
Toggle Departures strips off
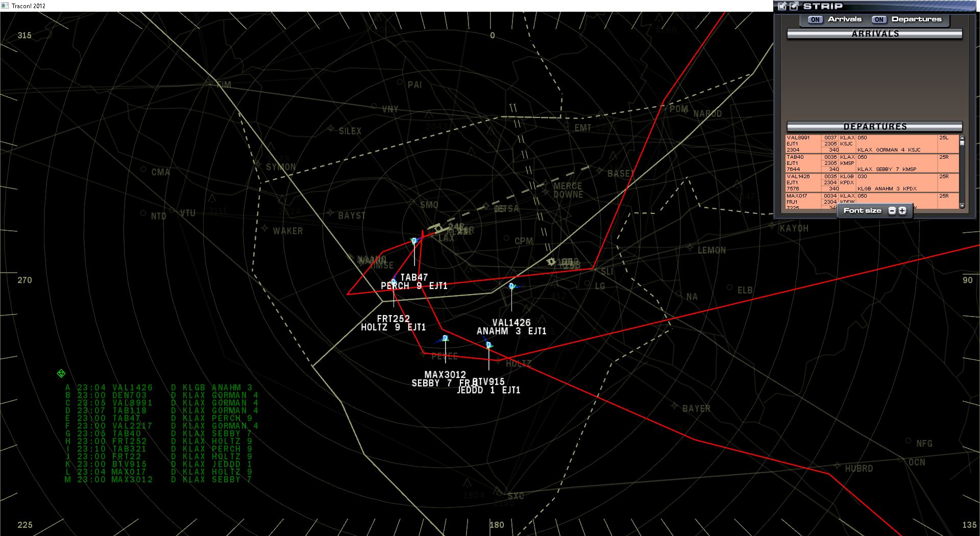click(x=879, y=19)
